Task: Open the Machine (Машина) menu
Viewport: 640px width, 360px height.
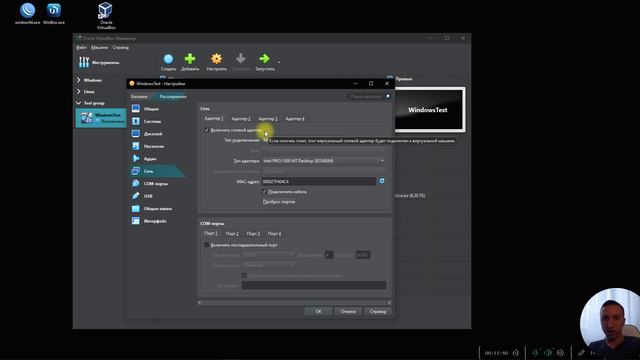Action: 99,47
